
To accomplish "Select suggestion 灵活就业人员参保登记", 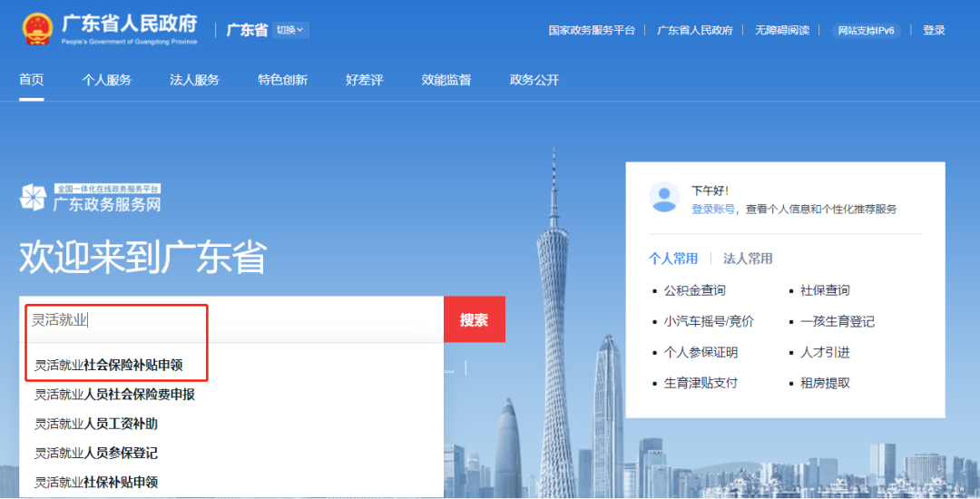I will point(96,454).
